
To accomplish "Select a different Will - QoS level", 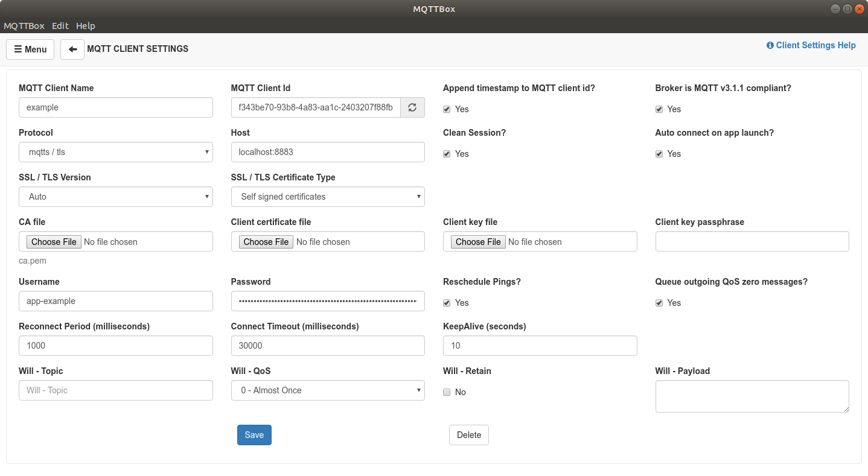I will tap(327, 390).
